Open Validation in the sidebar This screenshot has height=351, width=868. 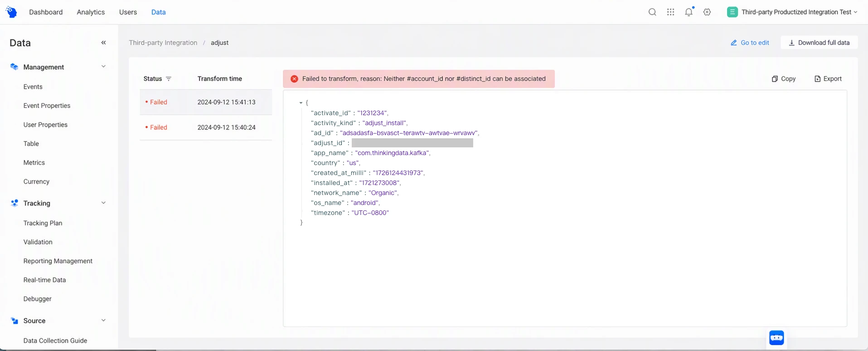point(38,242)
